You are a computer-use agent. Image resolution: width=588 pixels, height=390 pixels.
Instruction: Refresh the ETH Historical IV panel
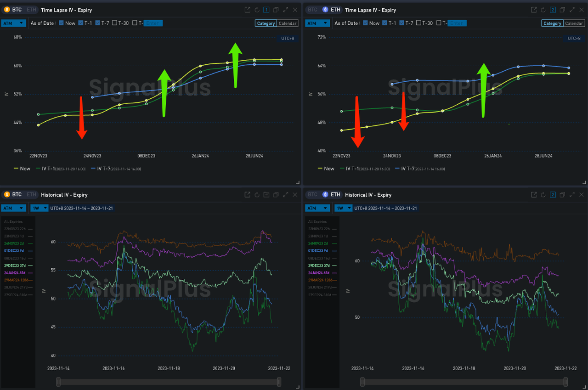point(543,195)
